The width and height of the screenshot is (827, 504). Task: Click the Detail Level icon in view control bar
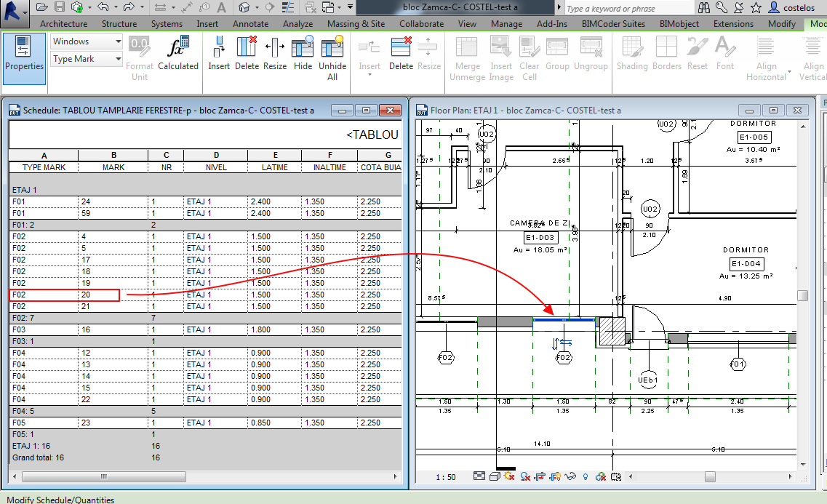click(x=479, y=476)
